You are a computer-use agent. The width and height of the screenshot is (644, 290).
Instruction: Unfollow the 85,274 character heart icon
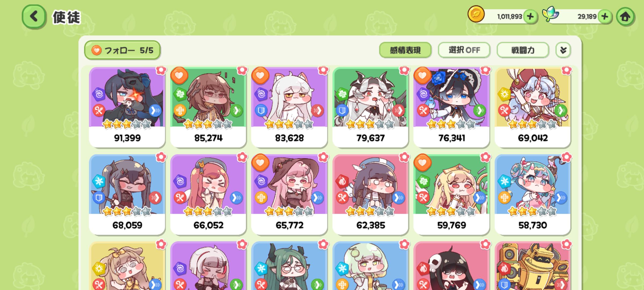point(180,76)
